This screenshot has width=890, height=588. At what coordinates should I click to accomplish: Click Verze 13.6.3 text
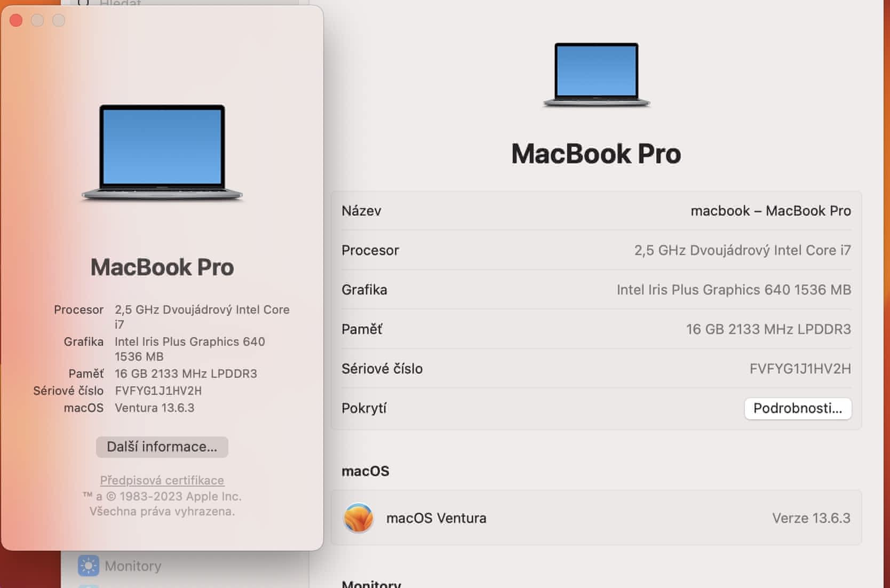pos(811,518)
